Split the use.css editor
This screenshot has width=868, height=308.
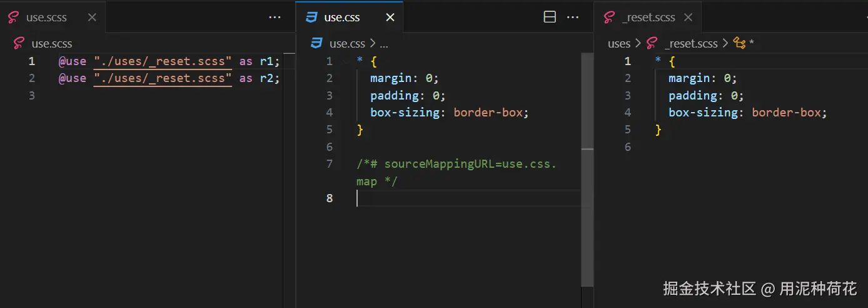coord(550,18)
